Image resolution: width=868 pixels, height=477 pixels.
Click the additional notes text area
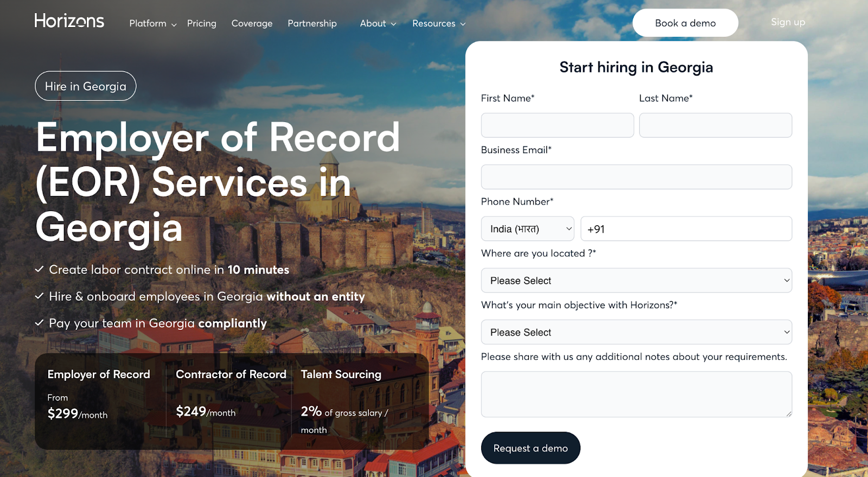(x=636, y=395)
